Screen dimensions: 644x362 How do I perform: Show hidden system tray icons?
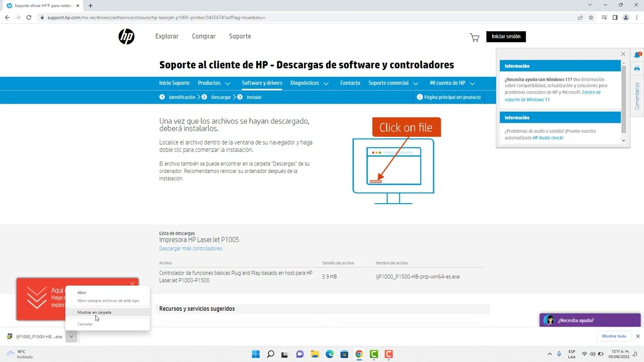549,354
